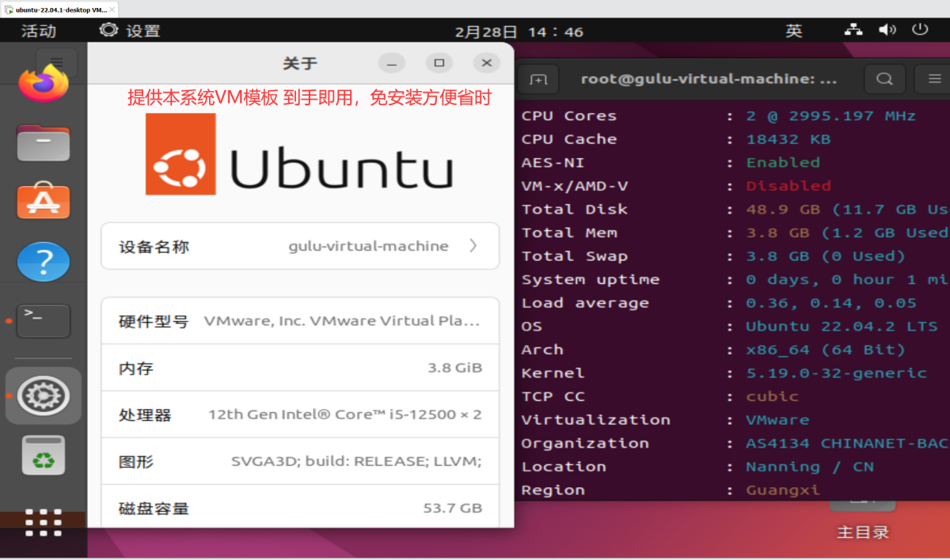Select the 磁盘容量 53.7 GB row

[300, 507]
